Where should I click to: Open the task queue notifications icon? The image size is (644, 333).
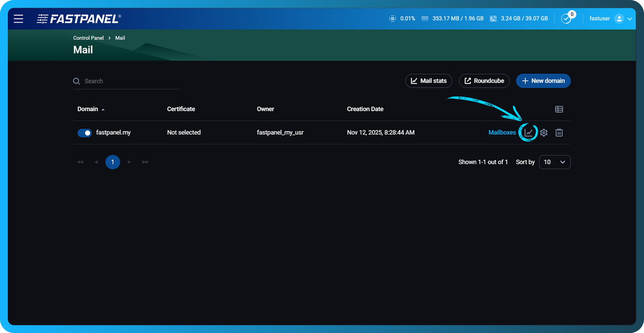point(566,18)
